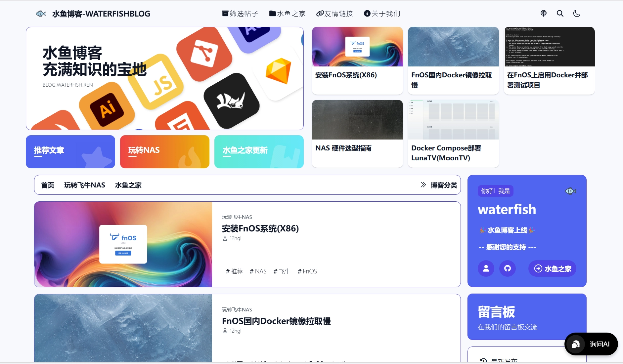Screen dimensions: 623x364
Task: Click the author 12hgl under FnOS国内Docker镜像拉取慢
Action: click(x=232, y=331)
